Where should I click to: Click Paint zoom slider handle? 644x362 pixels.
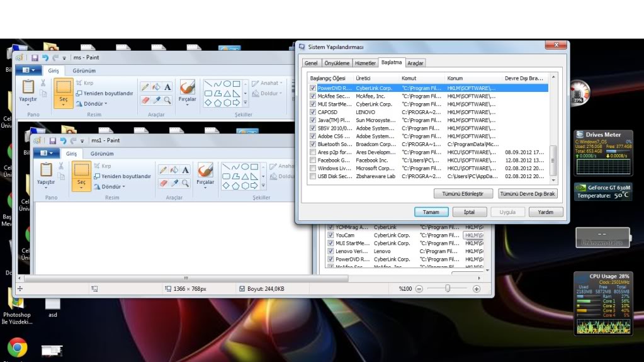coord(448,288)
